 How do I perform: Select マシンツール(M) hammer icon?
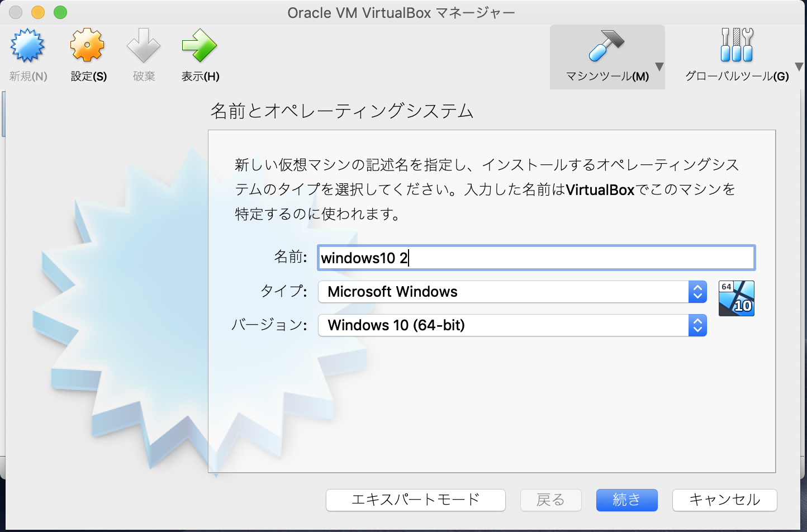pos(606,45)
